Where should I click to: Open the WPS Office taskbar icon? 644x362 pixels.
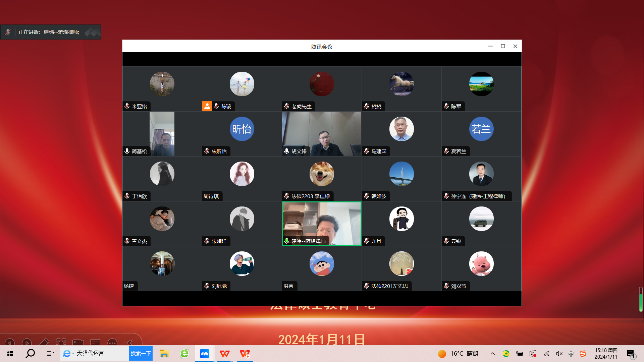coord(224,354)
